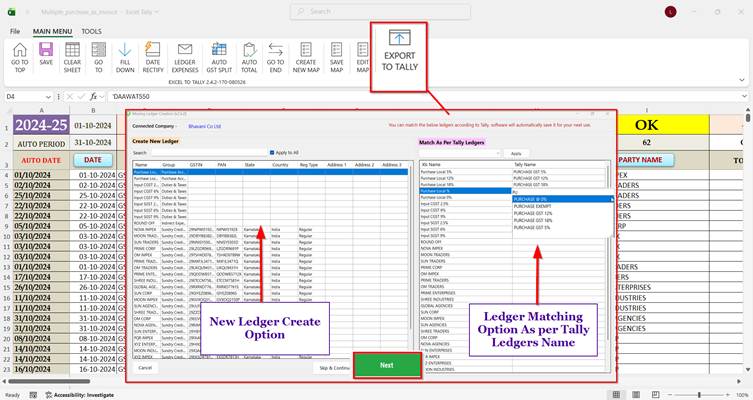Click the 2024-25 year cell
753x400 pixels.
[41, 125]
